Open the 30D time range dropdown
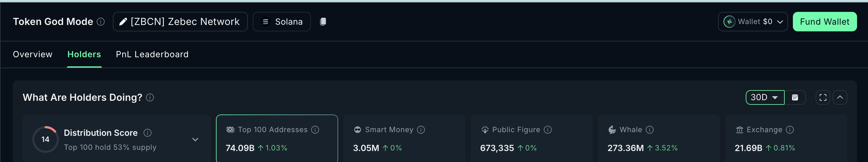The image size is (868, 162). 765,97
